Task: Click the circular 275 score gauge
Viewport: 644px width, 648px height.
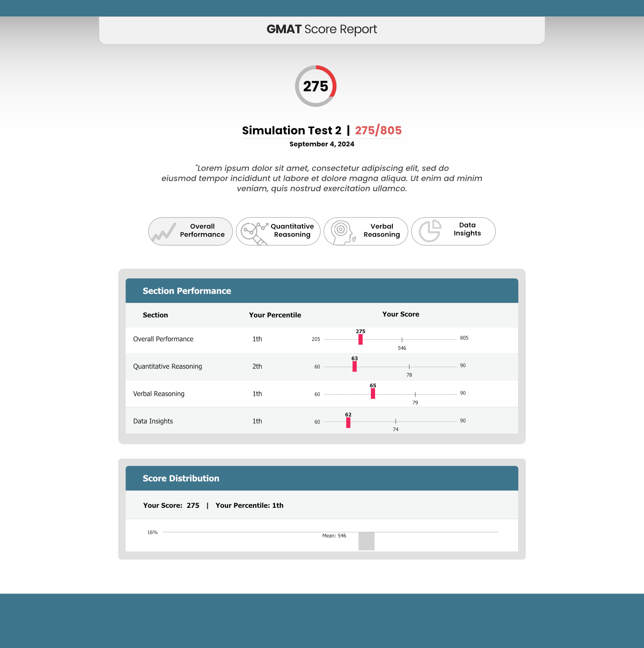Action: tap(315, 86)
